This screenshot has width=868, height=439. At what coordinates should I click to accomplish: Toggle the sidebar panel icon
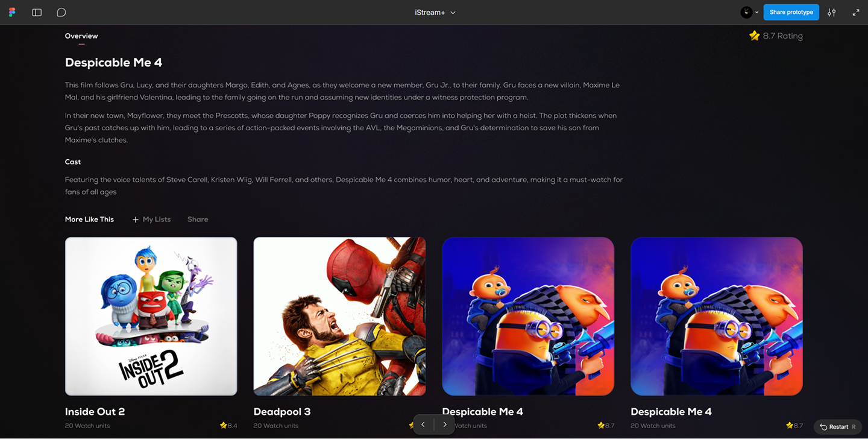tap(37, 12)
